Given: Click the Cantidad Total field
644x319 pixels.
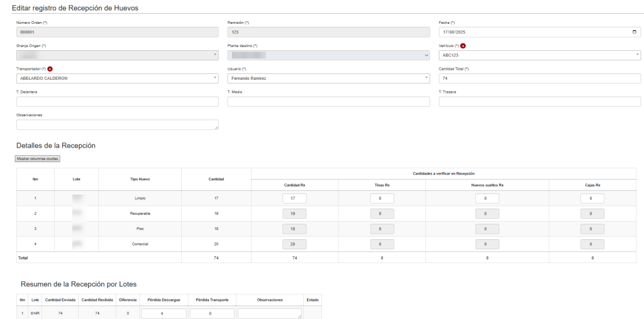Looking at the screenshot, I should pyautogui.click(x=540, y=78).
